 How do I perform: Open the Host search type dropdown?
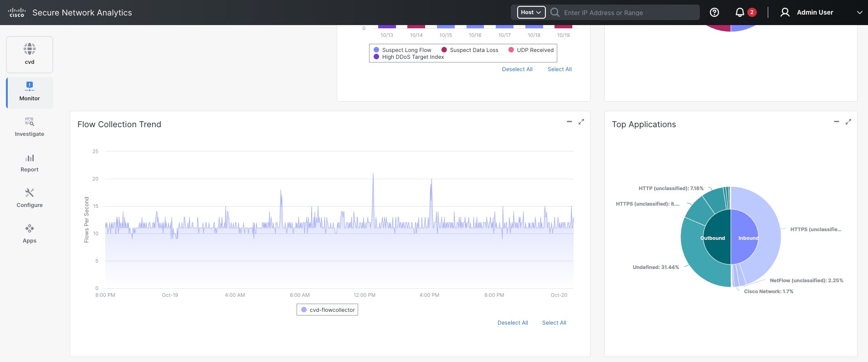[x=531, y=12]
